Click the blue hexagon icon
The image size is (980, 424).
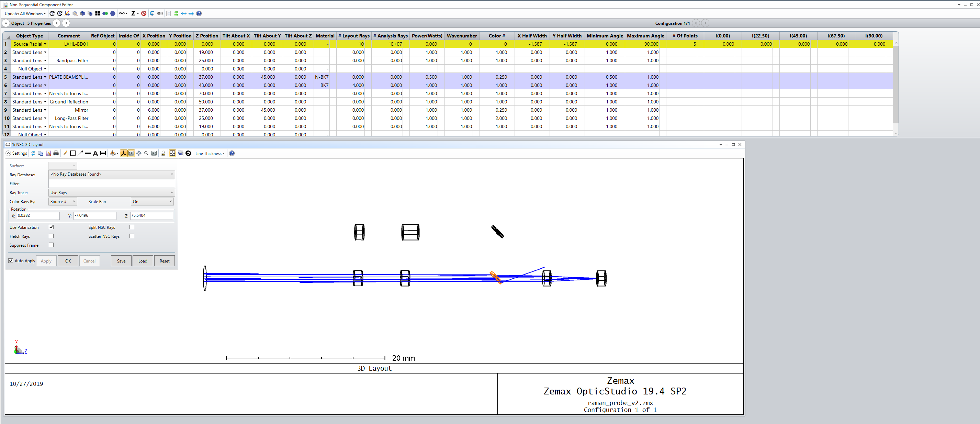pos(113,13)
